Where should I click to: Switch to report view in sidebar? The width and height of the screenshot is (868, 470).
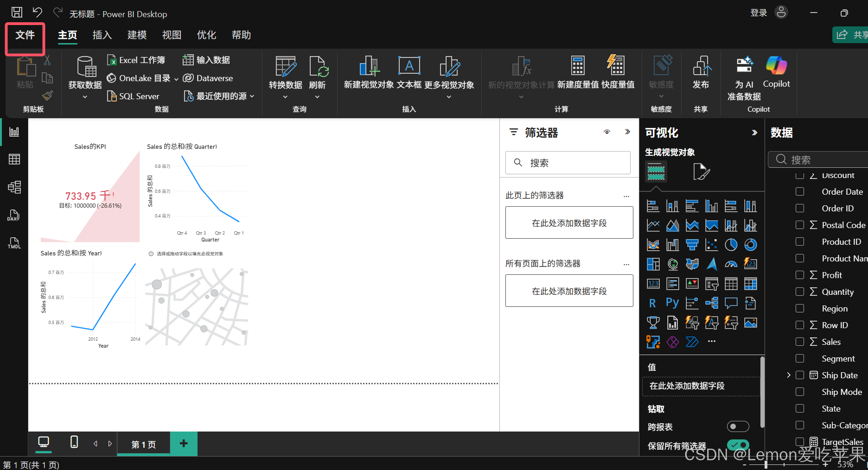(14, 132)
